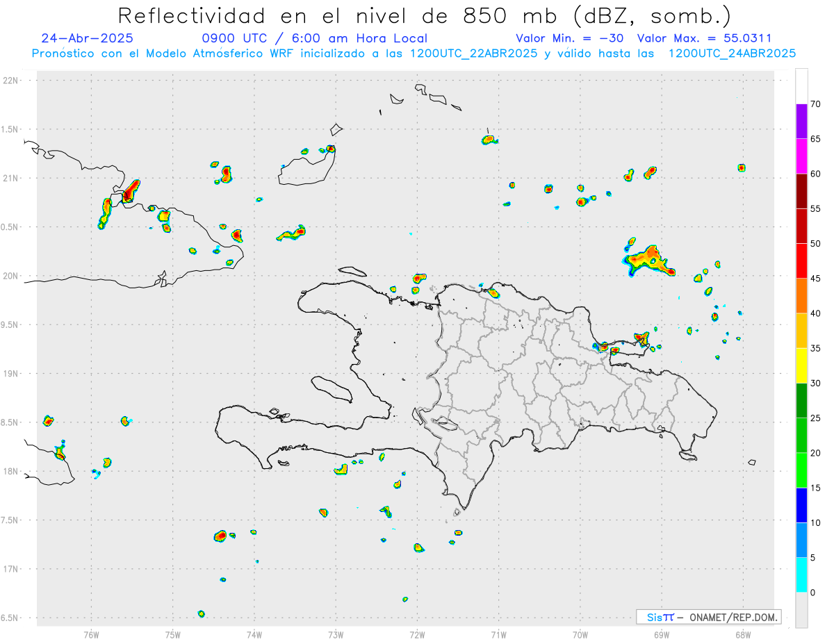The width and height of the screenshot is (834, 644).
Task: Click the magenta 60–65 dBZ colorbar segment
Action: click(x=801, y=156)
